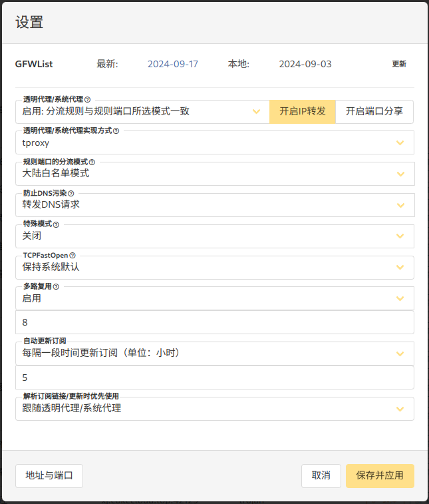Click 保存并应用 to save settings
This screenshot has height=504, width=429.
(x=379, y=476)
